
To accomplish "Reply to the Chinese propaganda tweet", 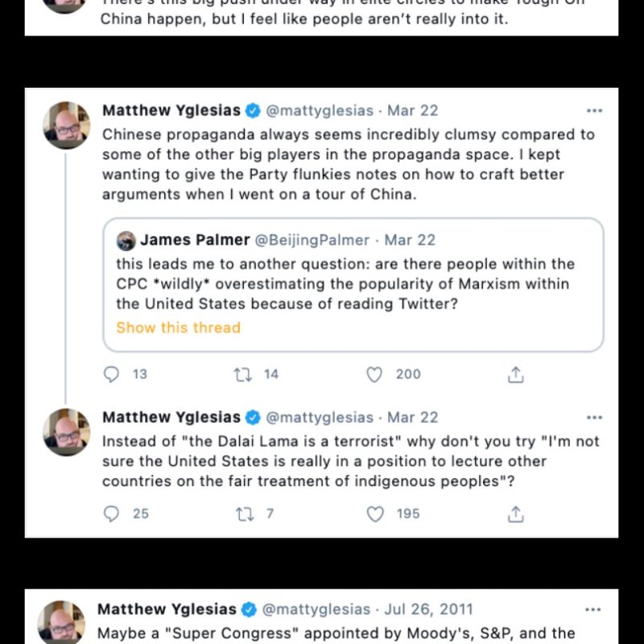I will [x=113, y=374].
